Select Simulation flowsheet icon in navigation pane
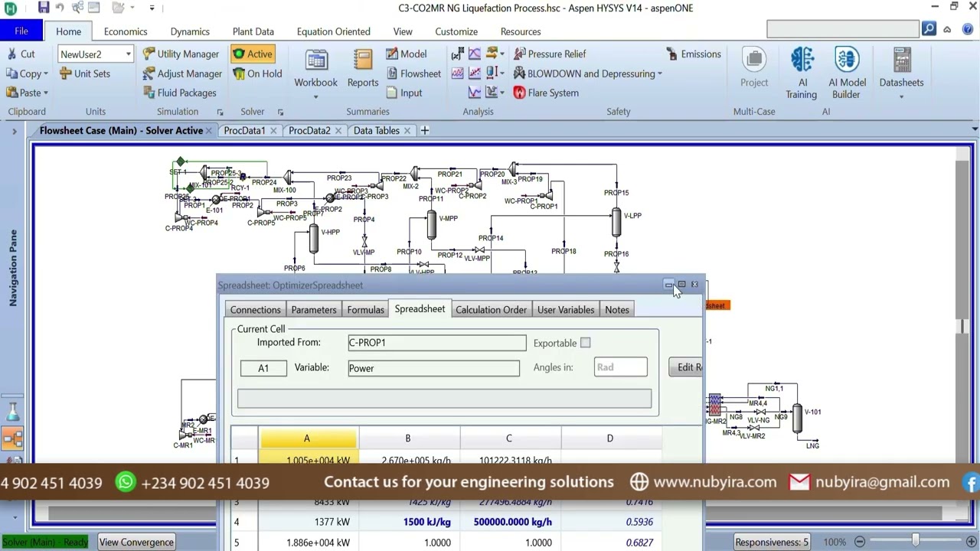This screenshot has height=551, width=980. (x=13, y=439)
